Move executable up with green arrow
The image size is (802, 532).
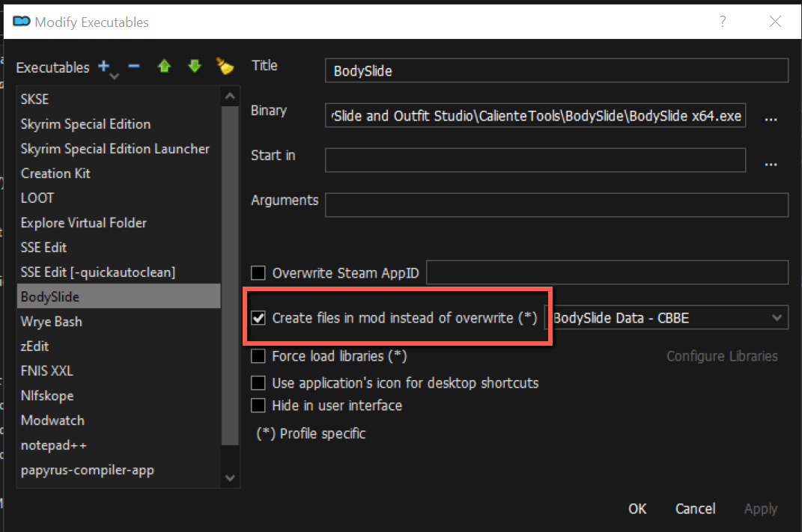point(164,66)
